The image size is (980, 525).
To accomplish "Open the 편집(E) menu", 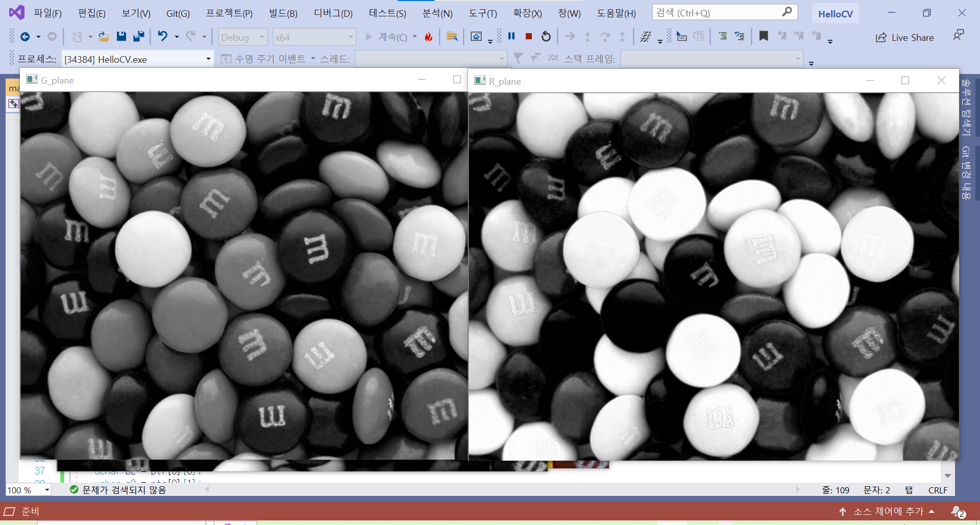I will pos(91,13).
